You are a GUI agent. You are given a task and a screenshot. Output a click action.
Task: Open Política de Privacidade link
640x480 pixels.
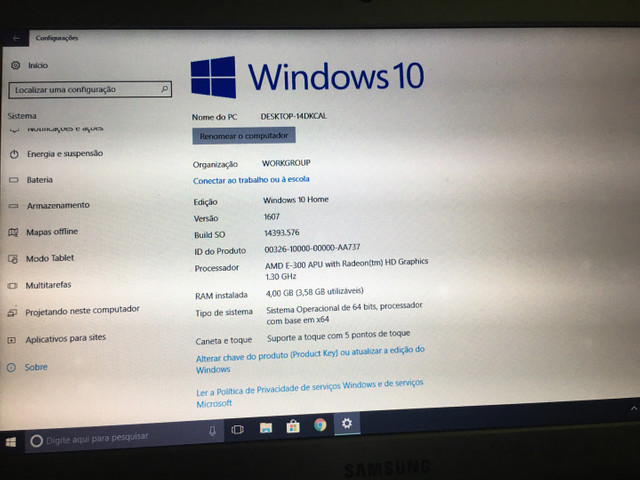[x=310, y=393]
